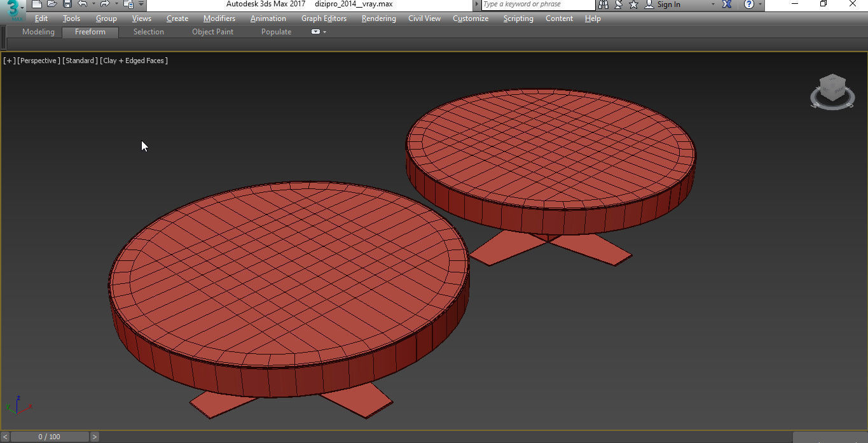Open the Undo history dropdown arrow

click(93, 4)
